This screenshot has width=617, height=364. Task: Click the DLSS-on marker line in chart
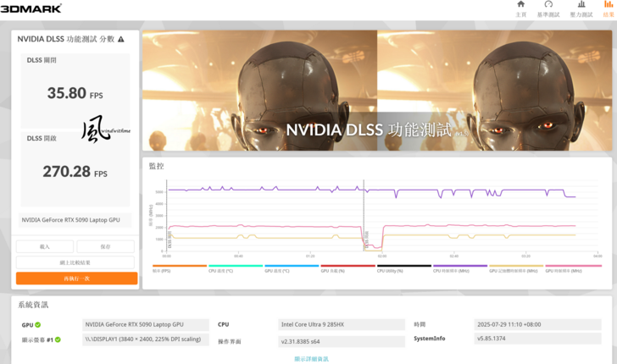pos(364,216)
